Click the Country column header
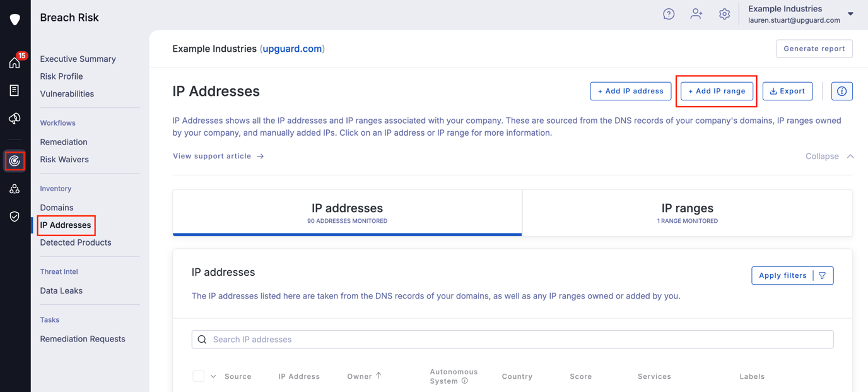Viewport: 868px width, 392px height. pos(517,377)
